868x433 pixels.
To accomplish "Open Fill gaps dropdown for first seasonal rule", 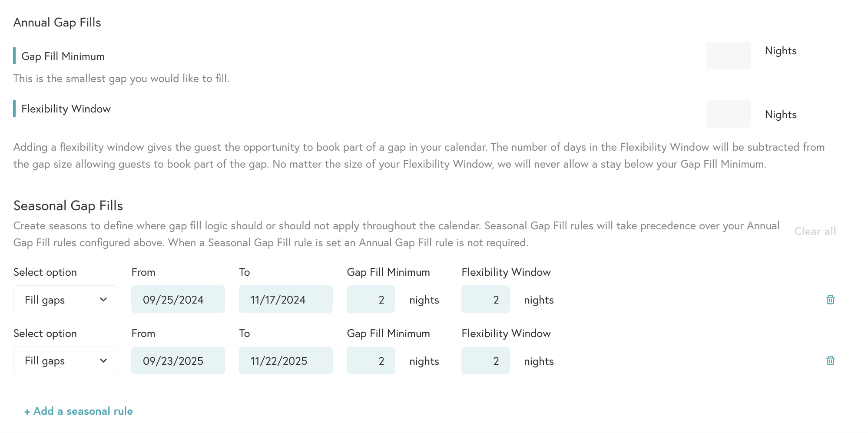I will [x=65, y=300].
